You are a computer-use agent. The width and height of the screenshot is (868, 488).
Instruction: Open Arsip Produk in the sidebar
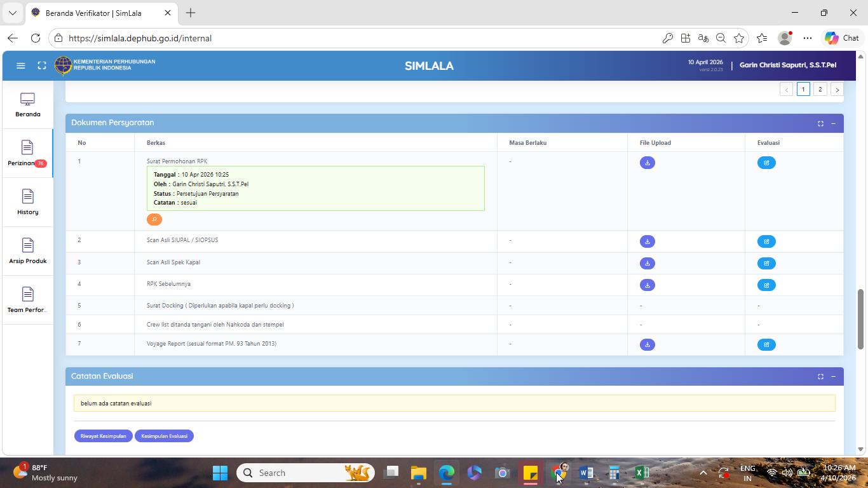tap(28, 252)
